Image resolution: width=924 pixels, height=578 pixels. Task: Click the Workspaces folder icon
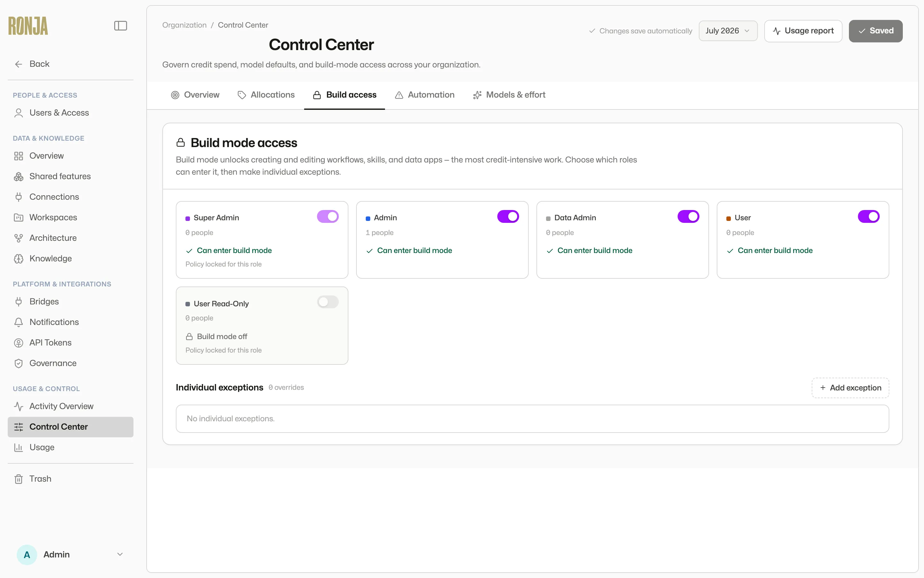pos(18,217)
